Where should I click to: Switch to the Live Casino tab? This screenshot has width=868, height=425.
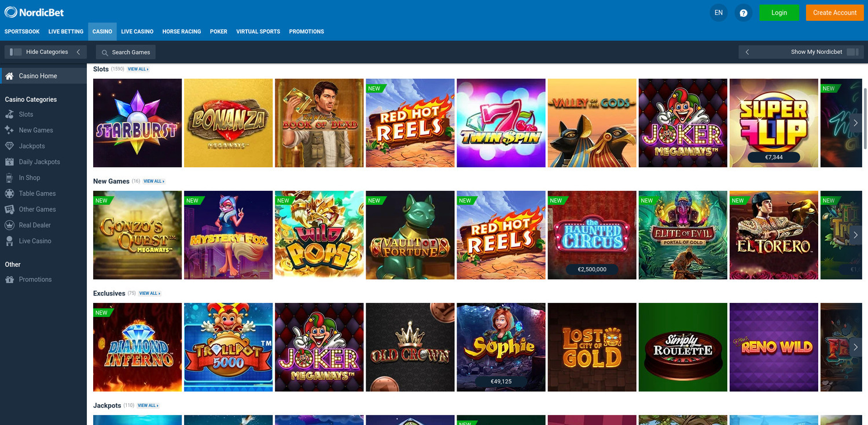point(137,32)
